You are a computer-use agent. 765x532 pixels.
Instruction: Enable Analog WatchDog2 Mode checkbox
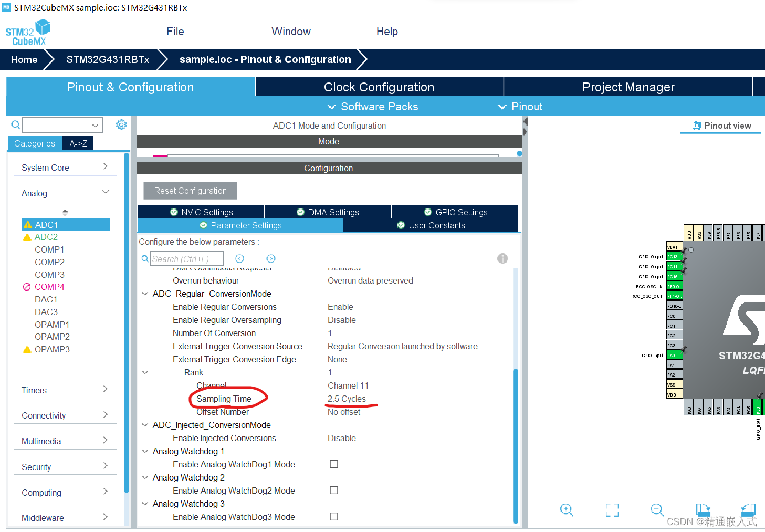(x=334, y=491)
